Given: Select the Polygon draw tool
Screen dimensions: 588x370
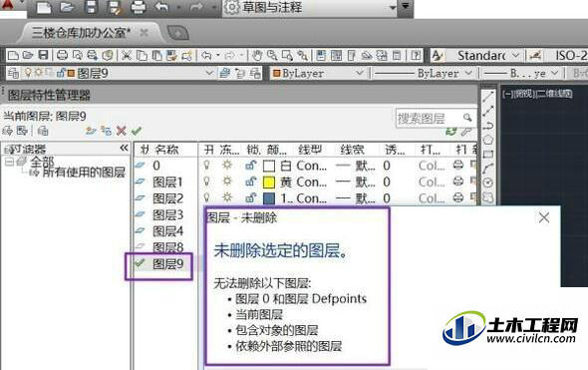Looking at the screenshot, I should [x=488, y=140].
